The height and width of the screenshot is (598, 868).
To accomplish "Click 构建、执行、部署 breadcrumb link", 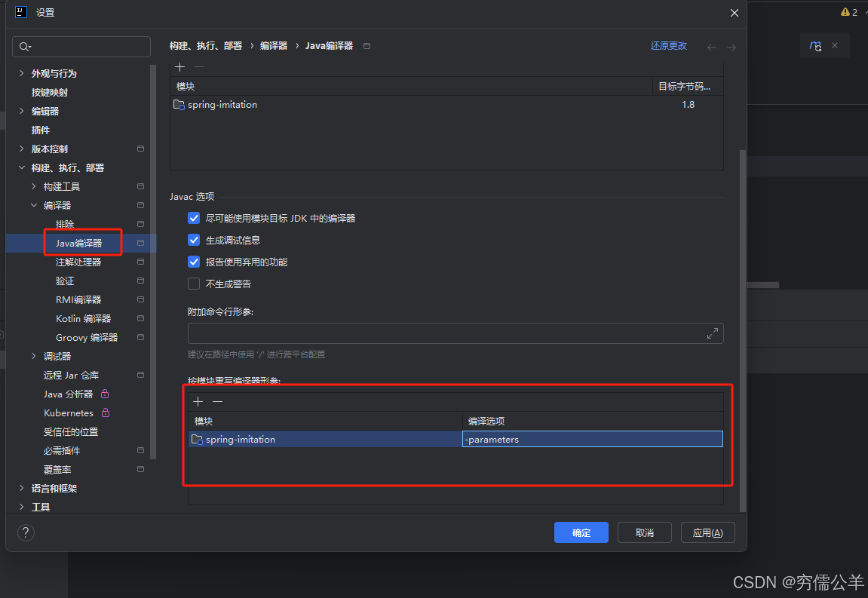I will 206,46.
